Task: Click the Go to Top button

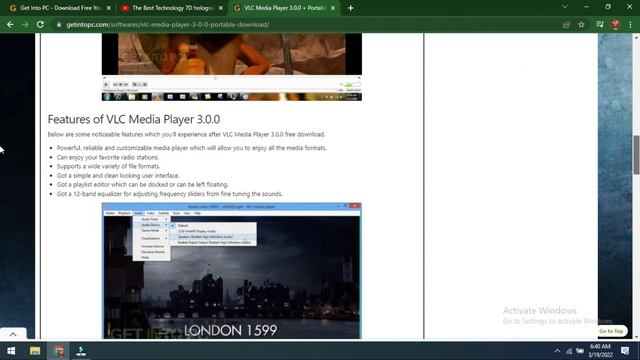Action: 611,331
